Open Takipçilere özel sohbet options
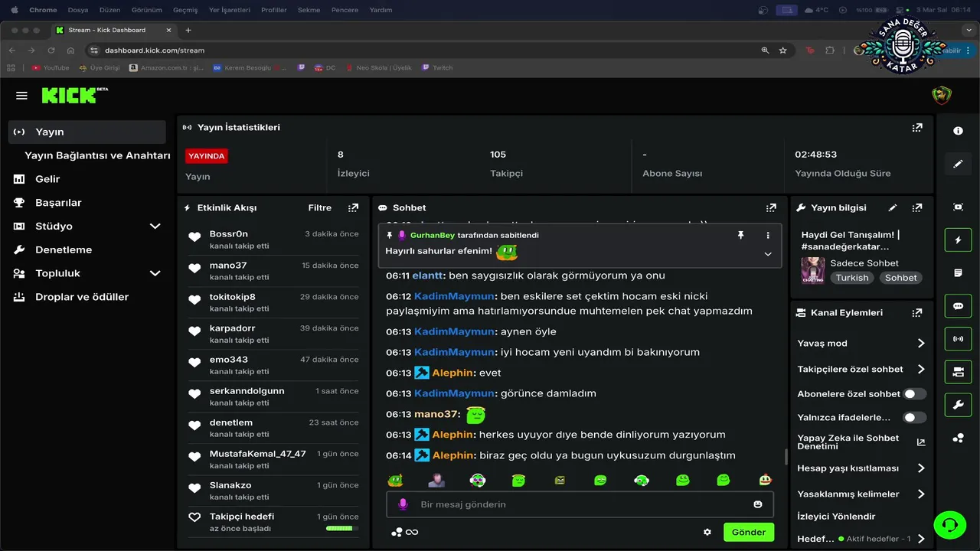This screenshot has height=551, width=980. point(861,369)
